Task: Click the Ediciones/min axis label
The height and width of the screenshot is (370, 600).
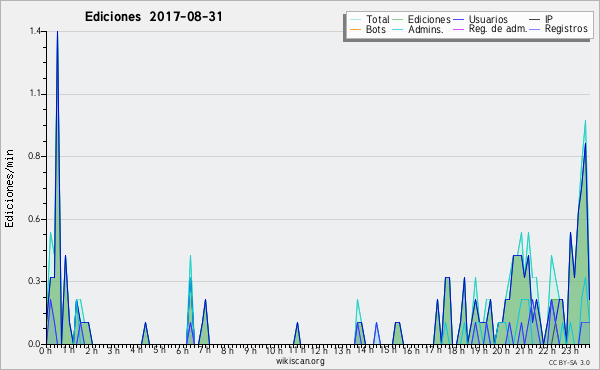Action: (9, 188)
